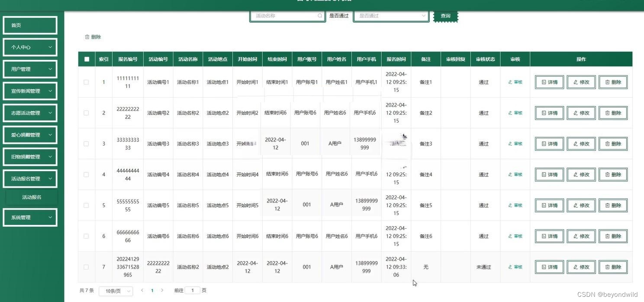Expand 个人中心 sidebar menu
Image resolution: width=644 pixels, height=302 pixels.
(30, 47)
